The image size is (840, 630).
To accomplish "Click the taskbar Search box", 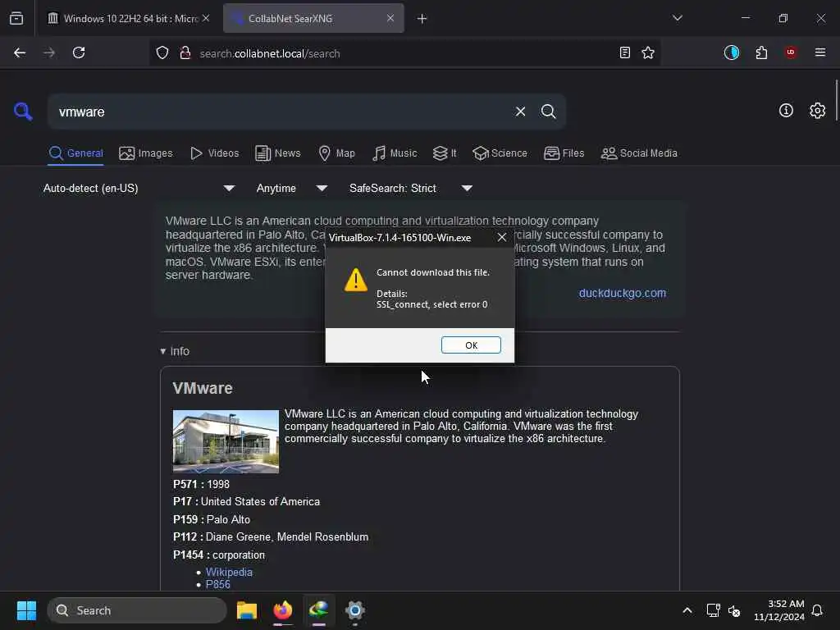I will coord(137,610).
